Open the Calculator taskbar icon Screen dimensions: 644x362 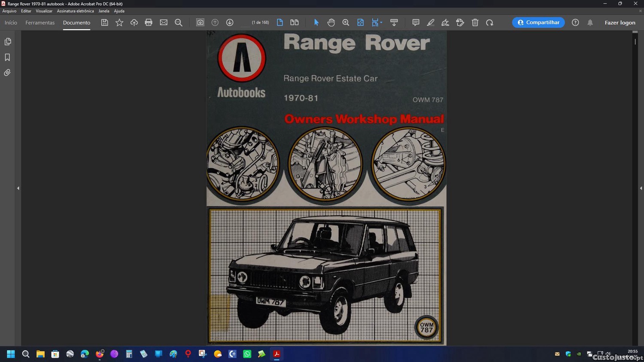[x=129, y=354]
